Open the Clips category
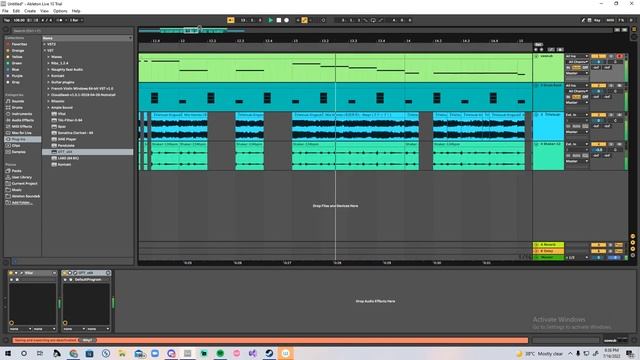Viewport: 640px width, 360px height. pyautogui.click(x=16, y=145)
